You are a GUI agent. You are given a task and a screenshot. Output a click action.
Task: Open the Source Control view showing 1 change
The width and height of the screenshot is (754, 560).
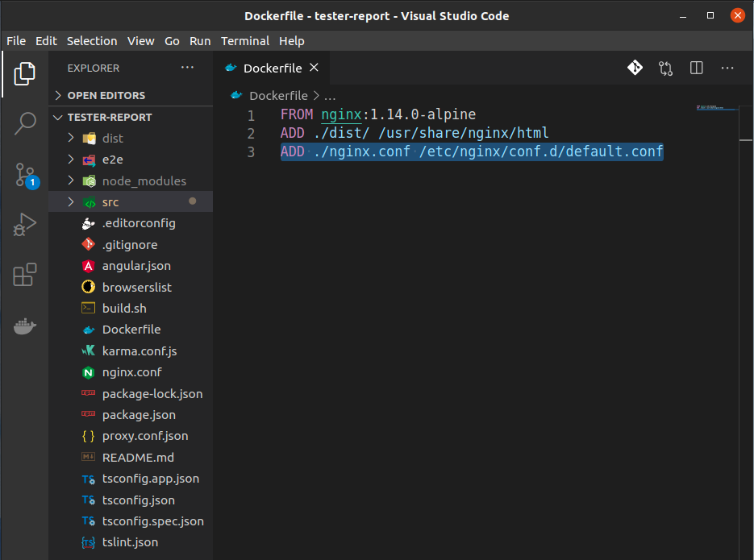coord(24,174)
